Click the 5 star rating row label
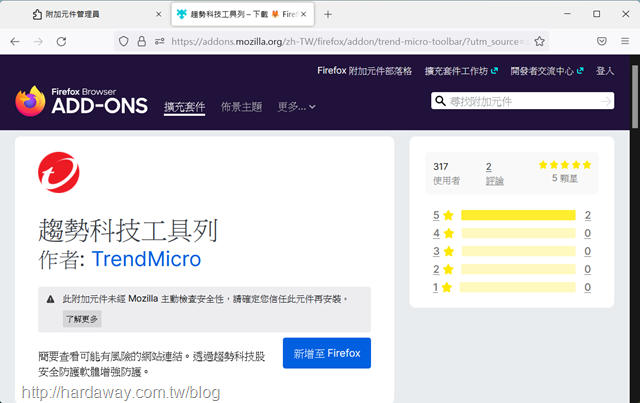This screenshot has height=403, width=640. tap(443, 215)
